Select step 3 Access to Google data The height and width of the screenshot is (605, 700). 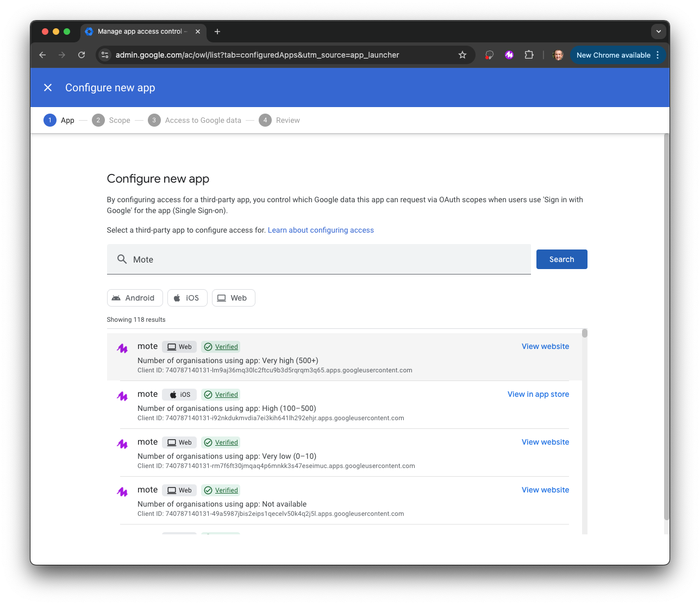pos(195,120)
